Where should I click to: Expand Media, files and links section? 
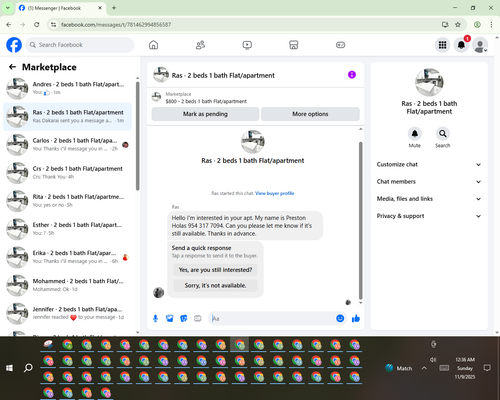(429, 199)
